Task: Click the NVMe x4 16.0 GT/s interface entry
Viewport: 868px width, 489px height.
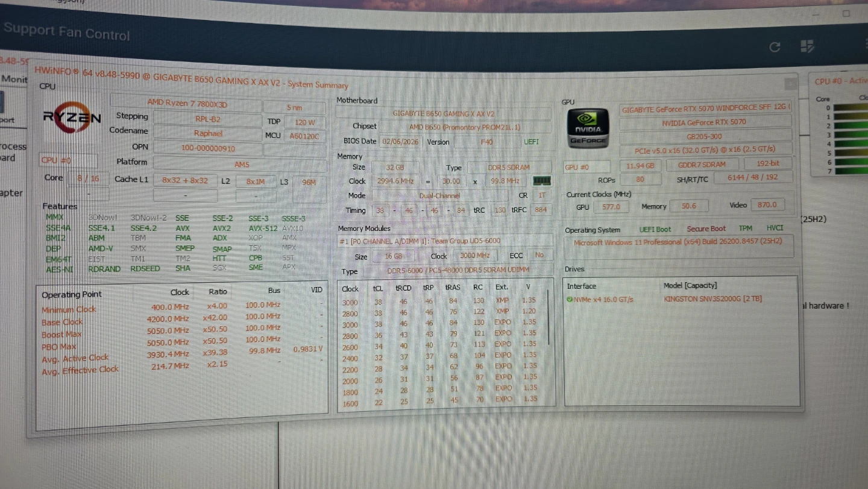Action: click(603, 299)
